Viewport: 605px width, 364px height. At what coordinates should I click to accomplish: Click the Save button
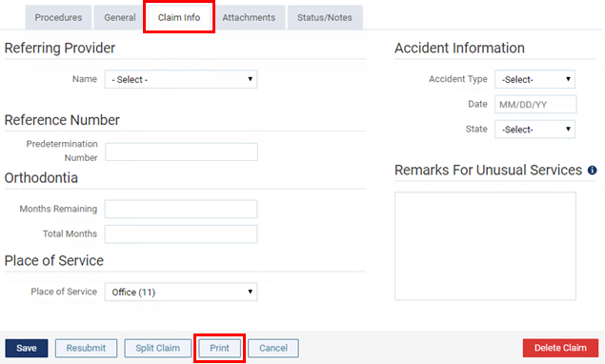point(27,348)
